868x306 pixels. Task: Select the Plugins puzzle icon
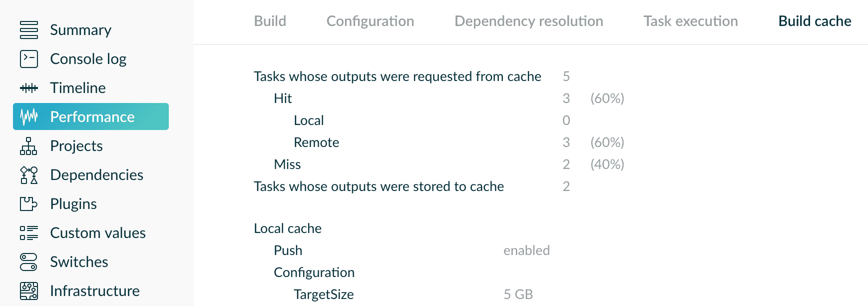click(x=29, y=204)
